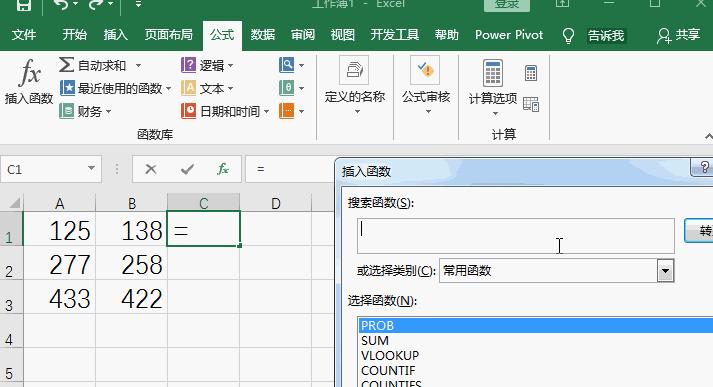
Task: Expand the Logical dropdown arrow
Action: [x=230, y=65]
